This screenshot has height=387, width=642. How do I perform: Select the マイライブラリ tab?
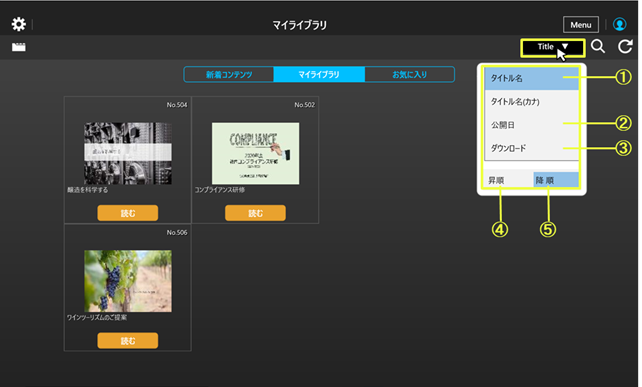coord(319,75)
